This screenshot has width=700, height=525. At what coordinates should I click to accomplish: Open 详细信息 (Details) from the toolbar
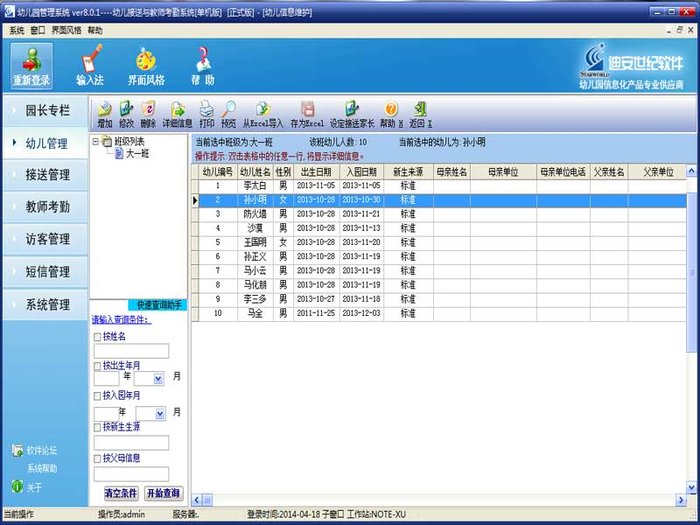point(176,113)
